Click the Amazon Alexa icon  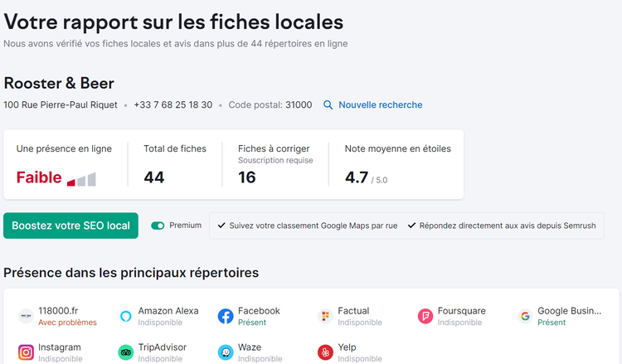126,316
